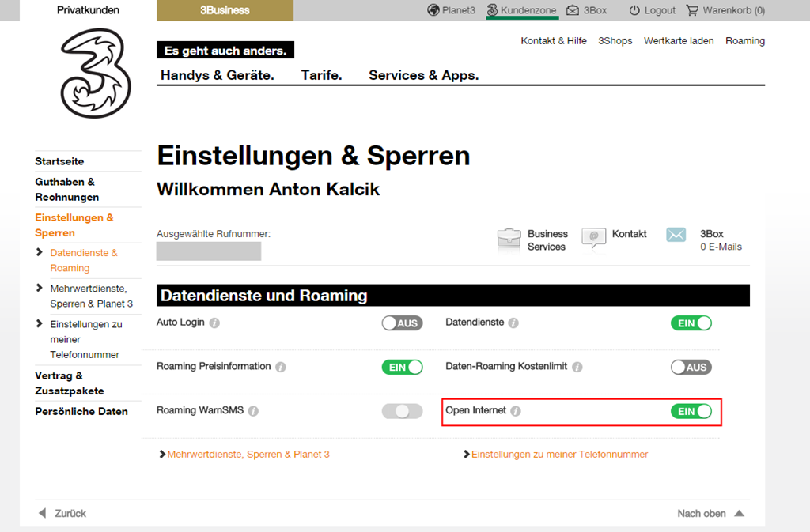The width and height of the screenshot is (810, 532).
Task: Switch to the 3Business tab
Action: pyautogui.click(x=225, y=10)
